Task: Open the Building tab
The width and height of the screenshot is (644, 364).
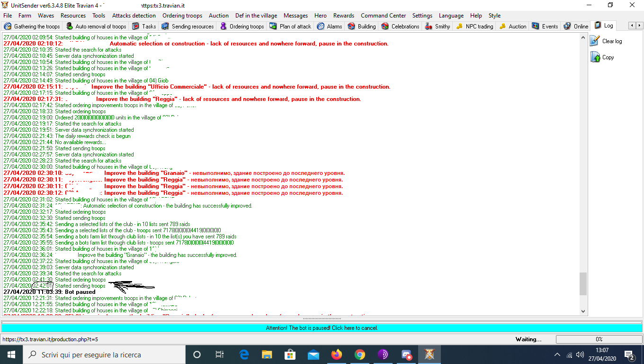Action: point(362,27)
